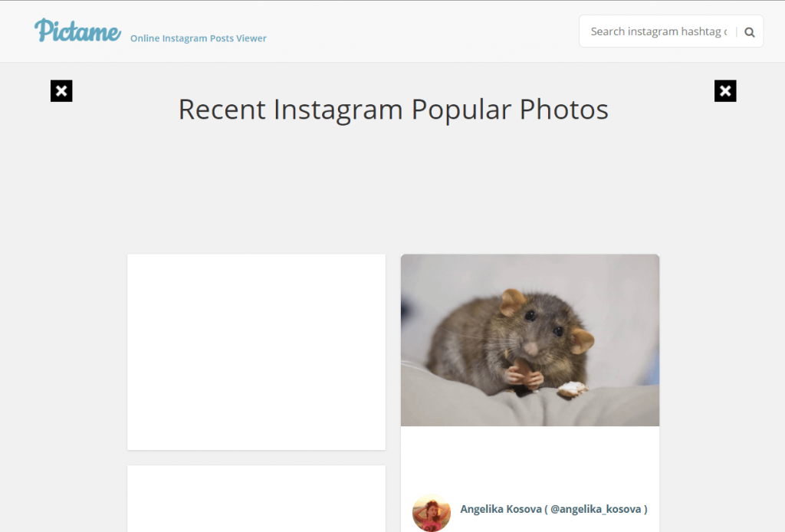Close the left-side ad with the X
The height and width of the screenshot is (532, 785).
pos(61,90)
